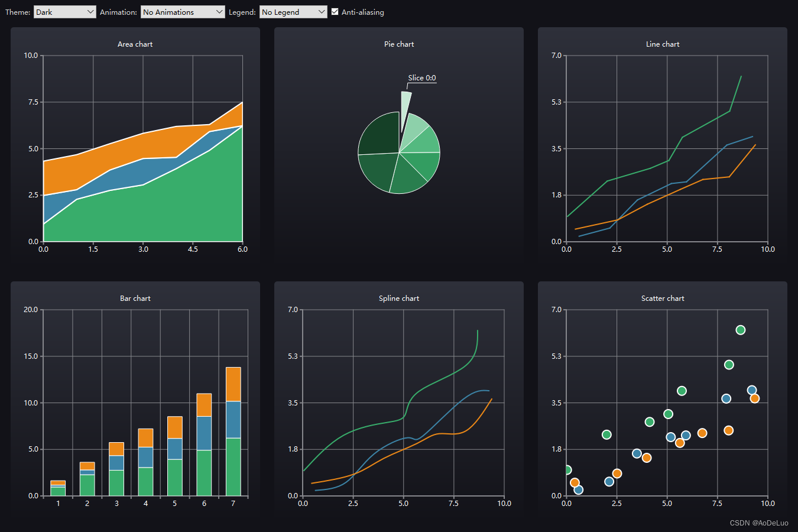
Task: Click the orange segment of bar 7
Action: click(233, 384)
